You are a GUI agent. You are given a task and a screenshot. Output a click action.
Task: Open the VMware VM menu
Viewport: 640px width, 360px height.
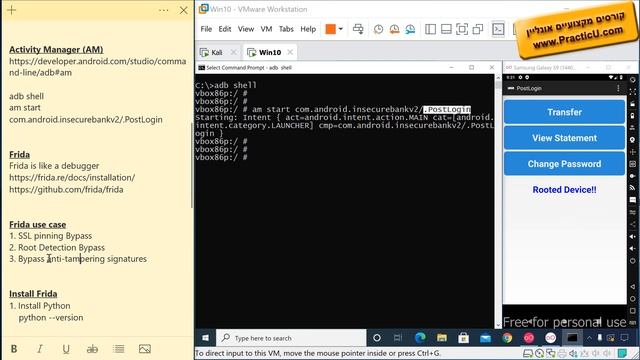click(266, 29)
